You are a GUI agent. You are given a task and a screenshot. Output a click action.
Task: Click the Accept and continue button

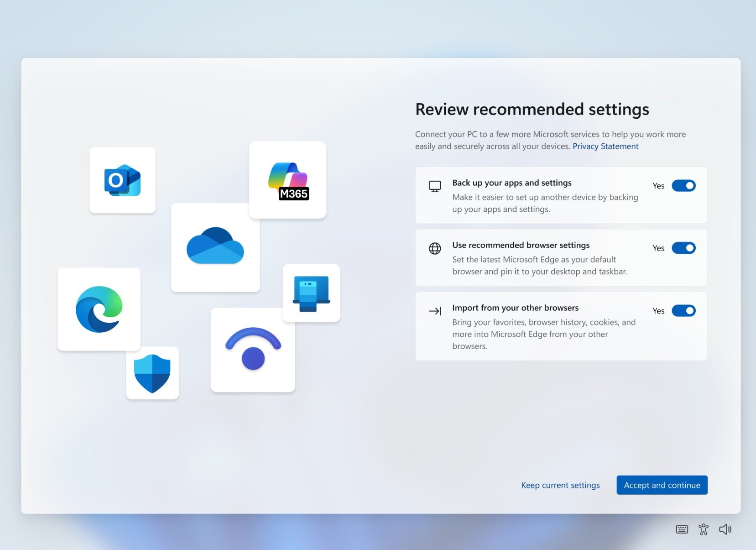click(662, 485)
